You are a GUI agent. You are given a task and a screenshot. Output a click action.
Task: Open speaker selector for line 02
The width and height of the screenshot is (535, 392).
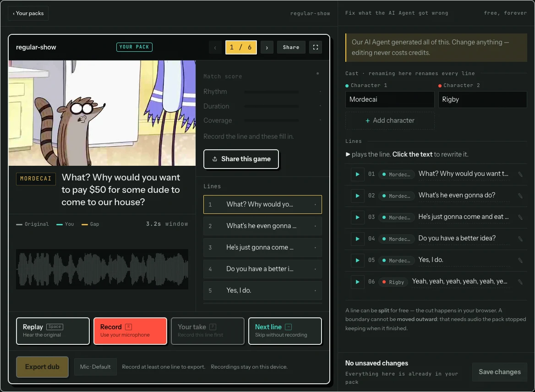click(x=397, y=196)
